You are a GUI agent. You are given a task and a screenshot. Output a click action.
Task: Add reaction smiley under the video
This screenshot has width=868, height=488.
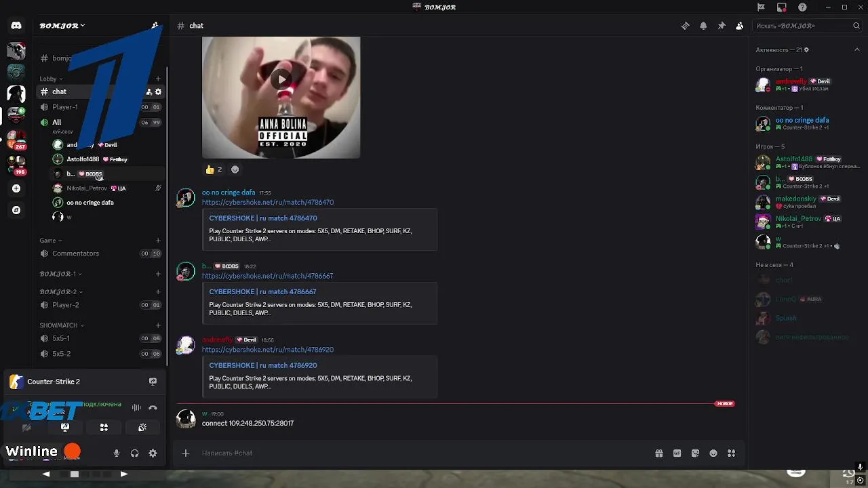(235, 169)
